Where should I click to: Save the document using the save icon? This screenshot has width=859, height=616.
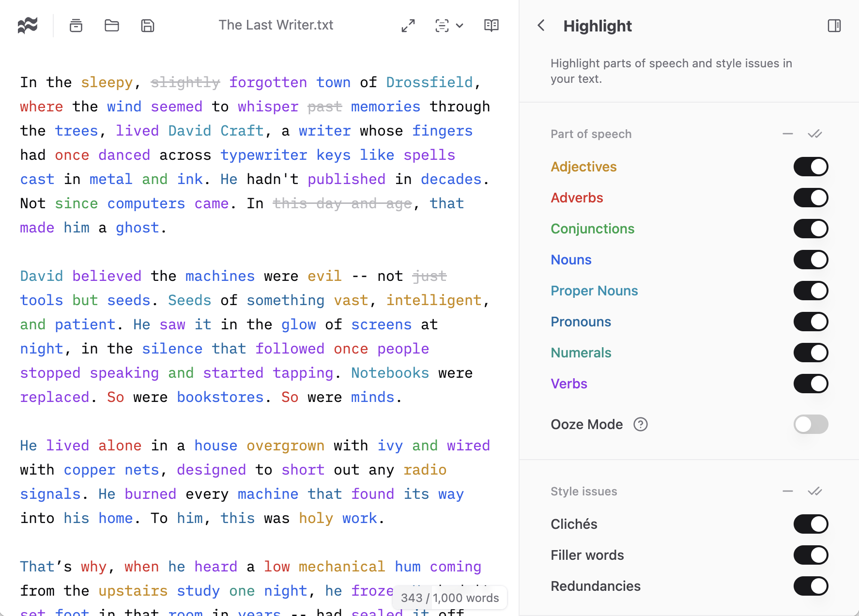[147, 25]
